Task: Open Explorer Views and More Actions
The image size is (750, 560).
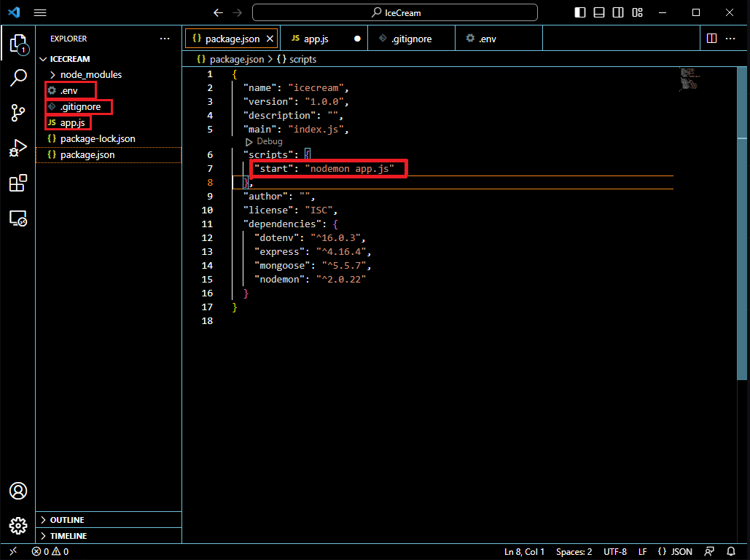Action: tap(165, 39)
